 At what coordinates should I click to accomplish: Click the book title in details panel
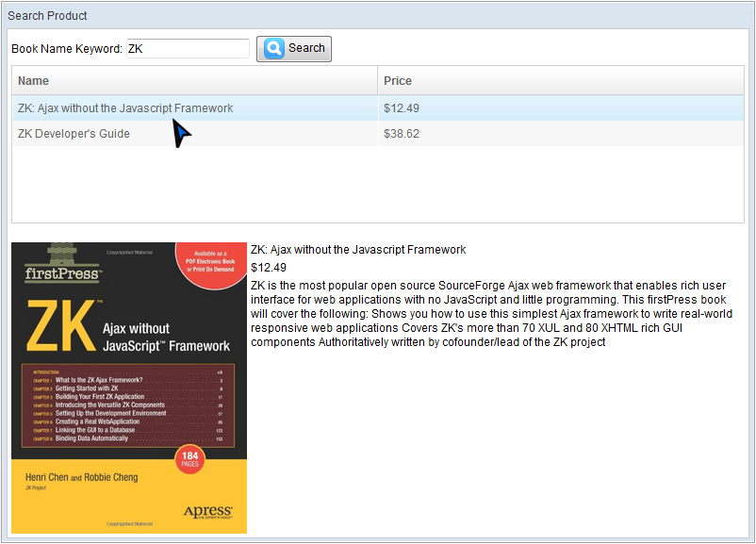[358, 250]
